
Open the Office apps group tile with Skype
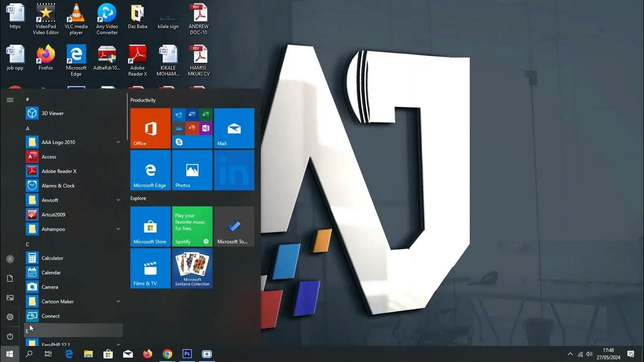click(x=192, y=128)
